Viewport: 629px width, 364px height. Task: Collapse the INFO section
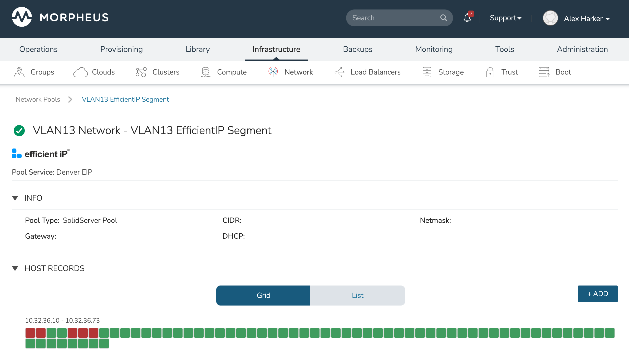pos(15,198)
